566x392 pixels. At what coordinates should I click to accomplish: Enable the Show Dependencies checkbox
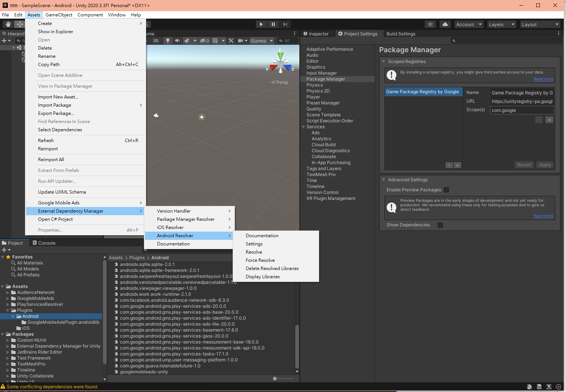(440, 225)
